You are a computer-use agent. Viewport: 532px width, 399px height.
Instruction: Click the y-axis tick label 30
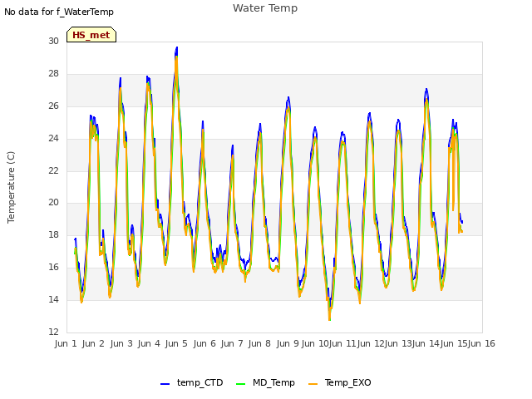53,41
